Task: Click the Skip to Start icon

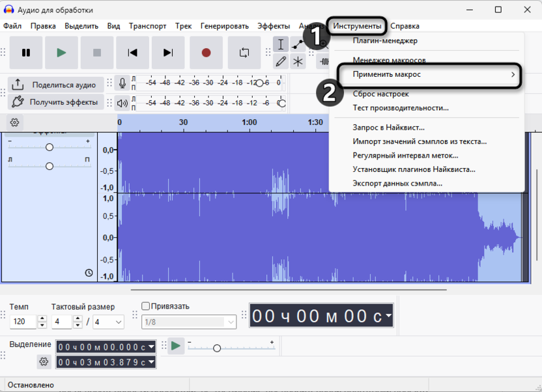Action: (x=133, y=53)
